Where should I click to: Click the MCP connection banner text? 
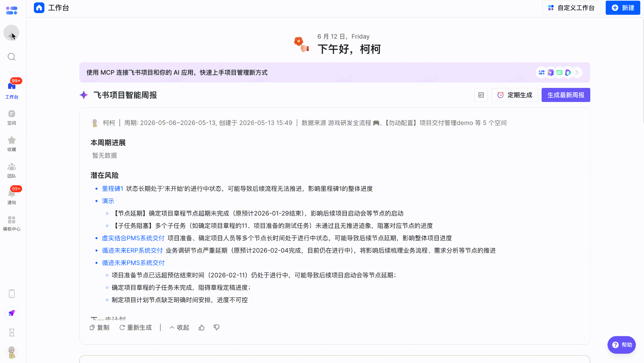click(x=177, y=72)
